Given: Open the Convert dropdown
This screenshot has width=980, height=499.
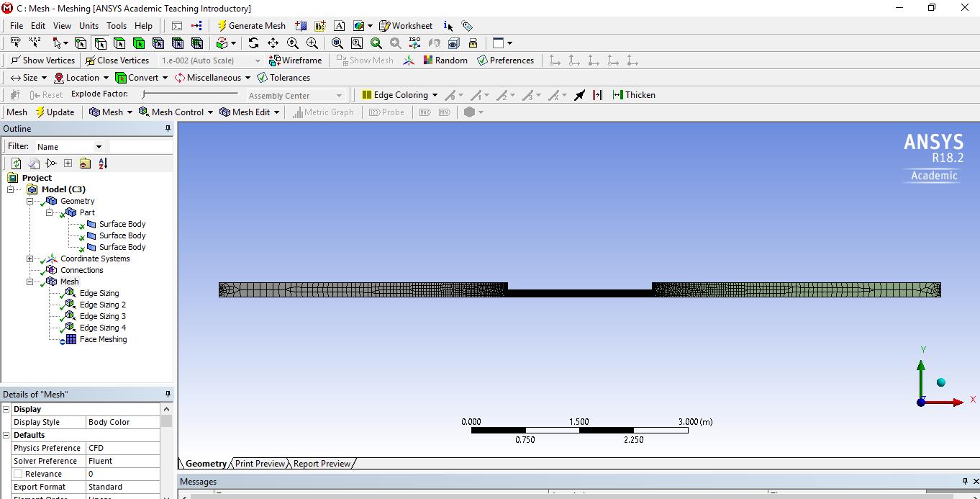Looking at the screenshot, I should pyautogui.click(x=142, y=78).
